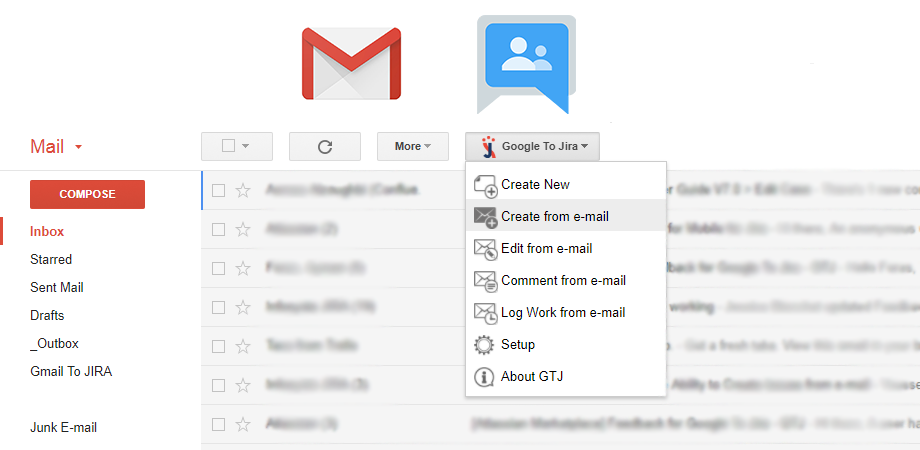The width and height of the screenshot is (920, 450).
Task: Star the first email in the list
Action: 243,190
